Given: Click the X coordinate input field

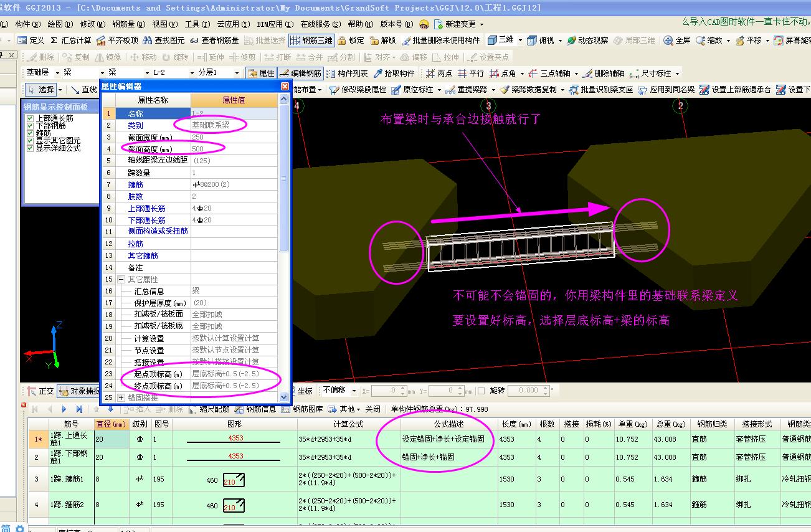Looking at the screenshot, I should click(389, 391).
